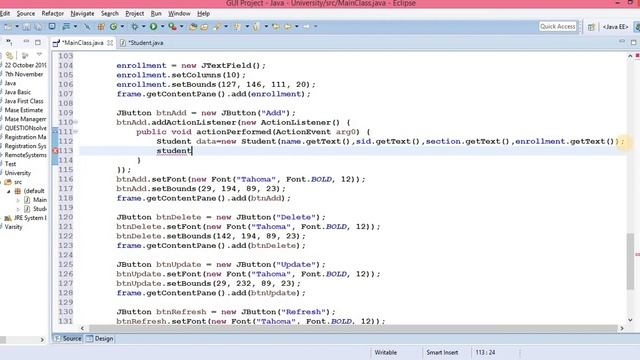Open the Project menu
The height and width of the screenshot is (360, 640).
coord(135,13)
